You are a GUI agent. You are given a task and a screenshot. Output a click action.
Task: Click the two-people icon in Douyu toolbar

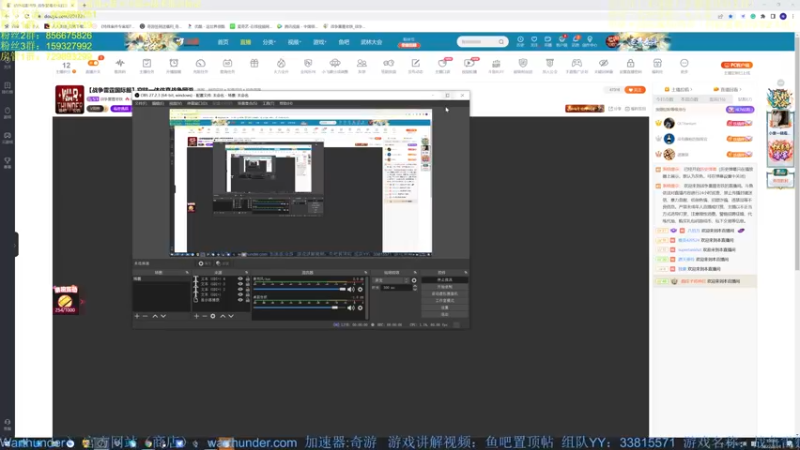362,63
